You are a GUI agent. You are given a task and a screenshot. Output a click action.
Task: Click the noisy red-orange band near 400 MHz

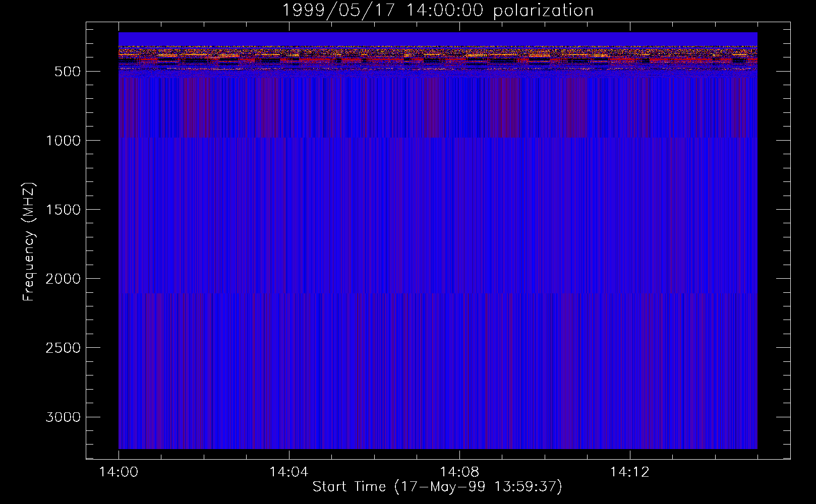coord(438,56)
